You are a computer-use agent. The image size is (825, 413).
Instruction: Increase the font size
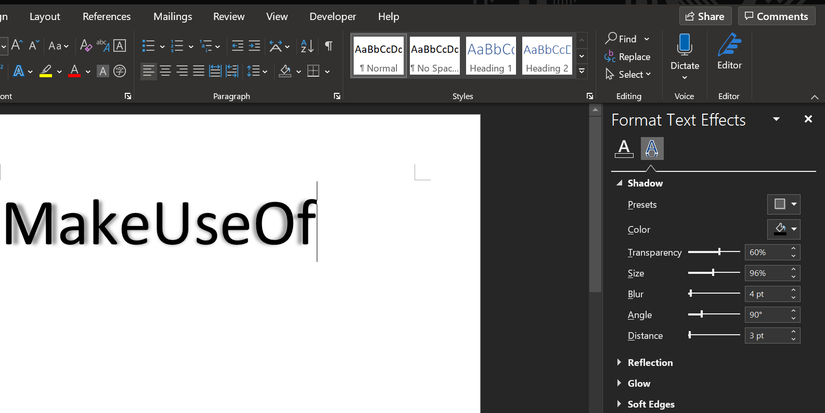[x=17, y=46]
